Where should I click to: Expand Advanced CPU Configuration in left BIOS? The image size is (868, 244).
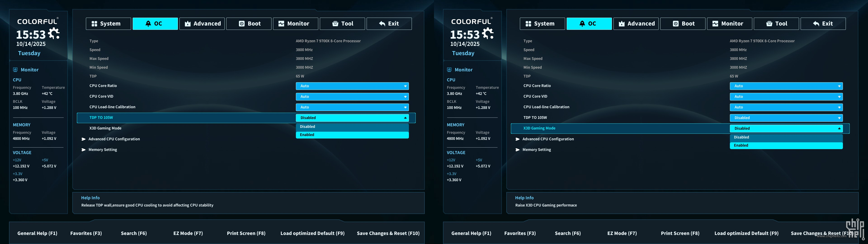pyautogui.click(x=114, y=139)
